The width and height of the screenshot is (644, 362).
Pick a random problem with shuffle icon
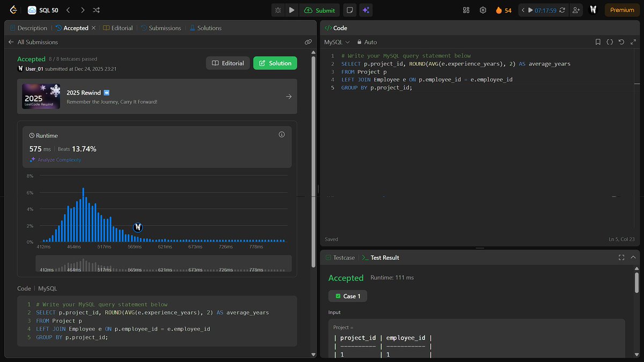point(96,10)
